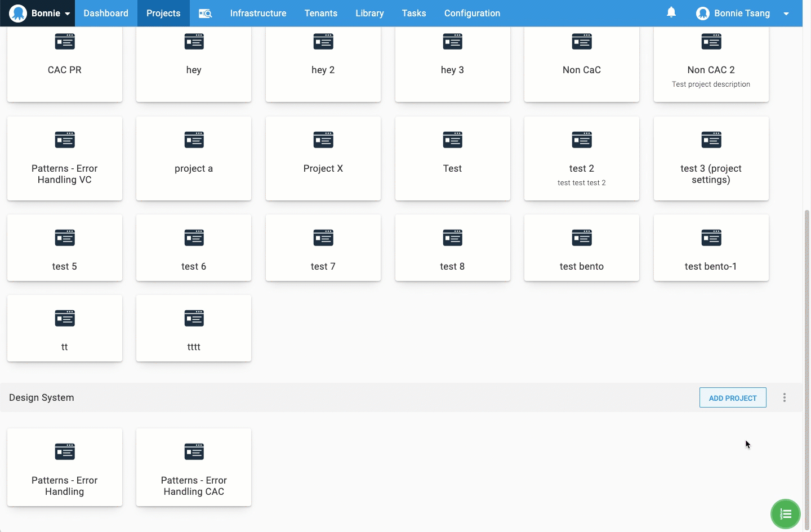Click the tt project icon
811x532 pixels.
tap(65, 319)
